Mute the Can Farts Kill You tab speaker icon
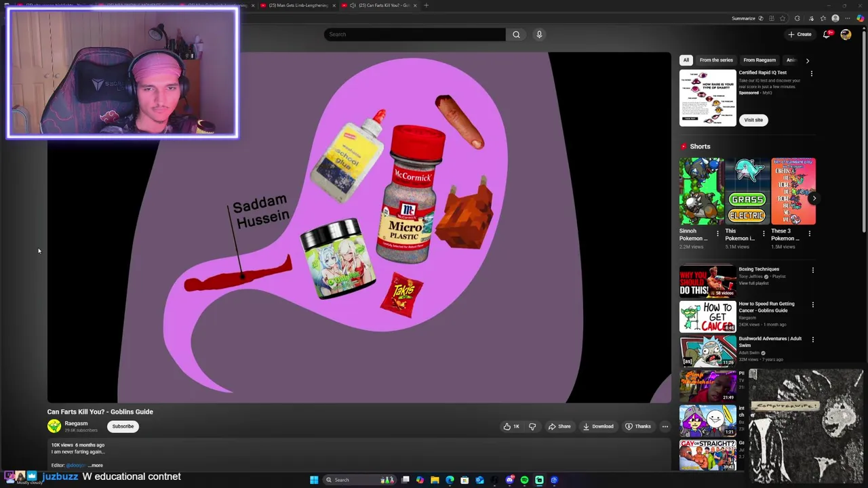The width and height of the screenshot is (868, 488). (353, 5)
